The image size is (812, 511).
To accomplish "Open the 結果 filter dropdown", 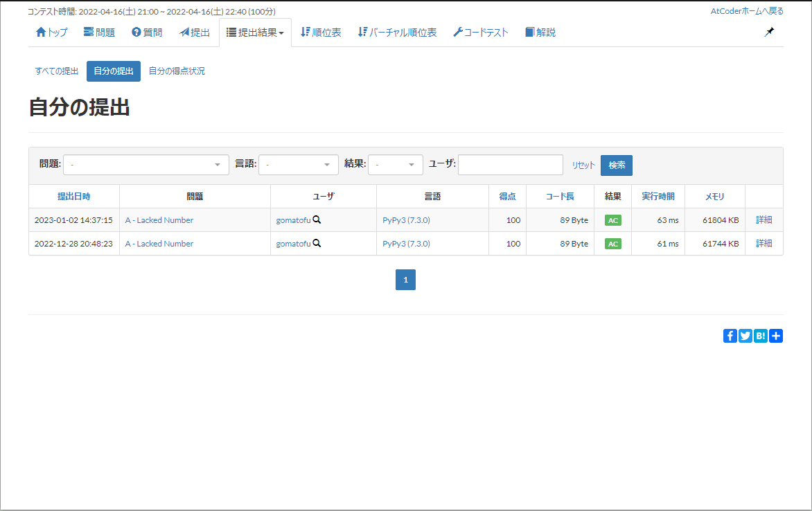I will 395,165.
